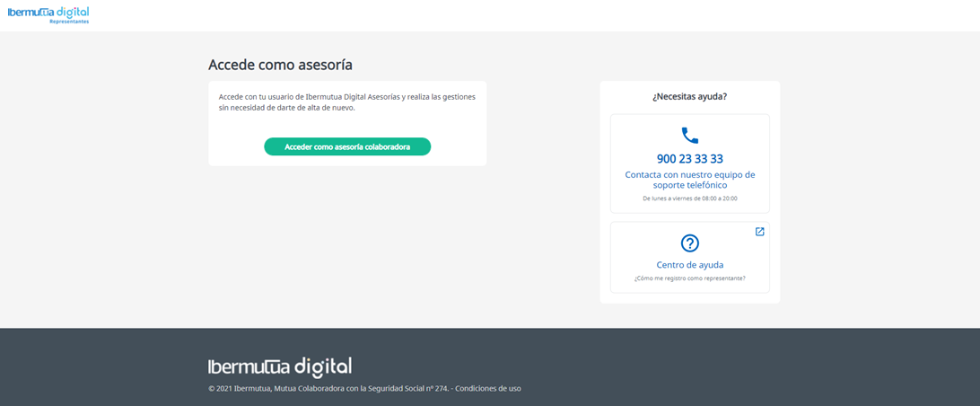
Task: Open the 'Centro de ayuda' link
Action: [x=689, y=265]
